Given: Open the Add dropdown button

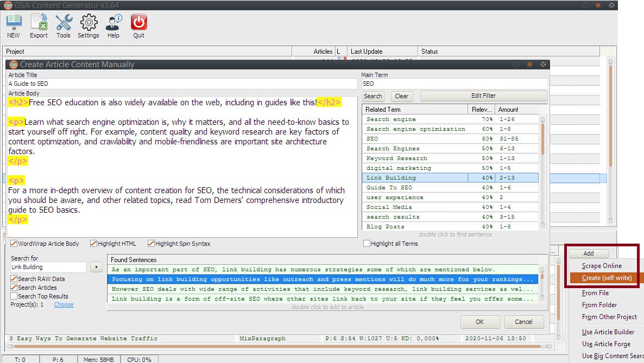Looking at the screenshot, I should [588, 253].
